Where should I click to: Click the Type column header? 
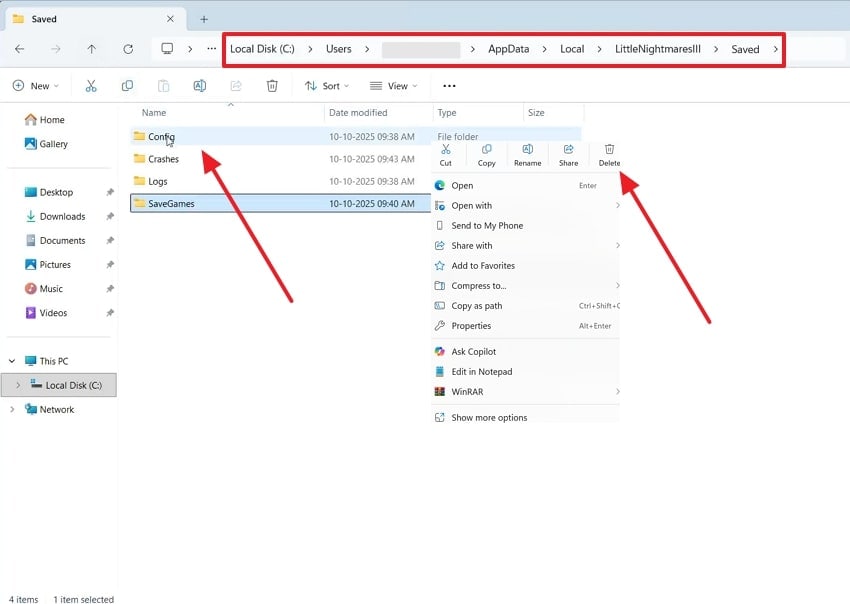(447, 113)
